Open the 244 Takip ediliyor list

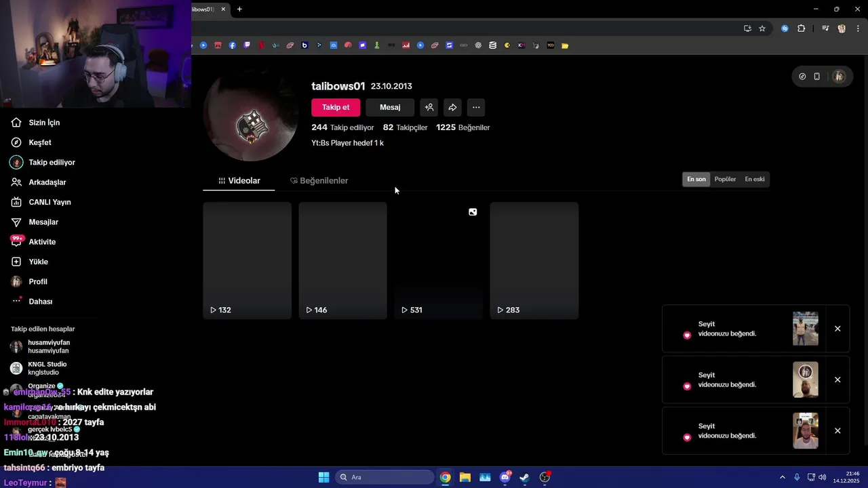pos(342,127)
